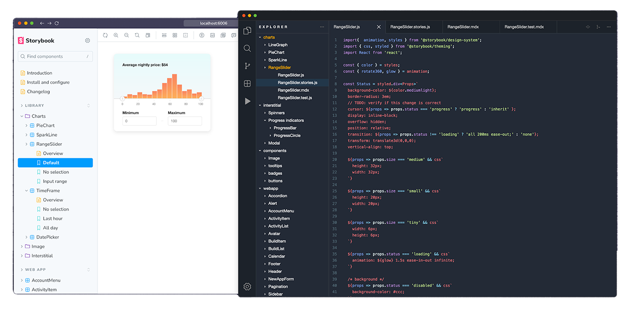Open the accessibility icon in Storybook toolbar

pos(202,35)
